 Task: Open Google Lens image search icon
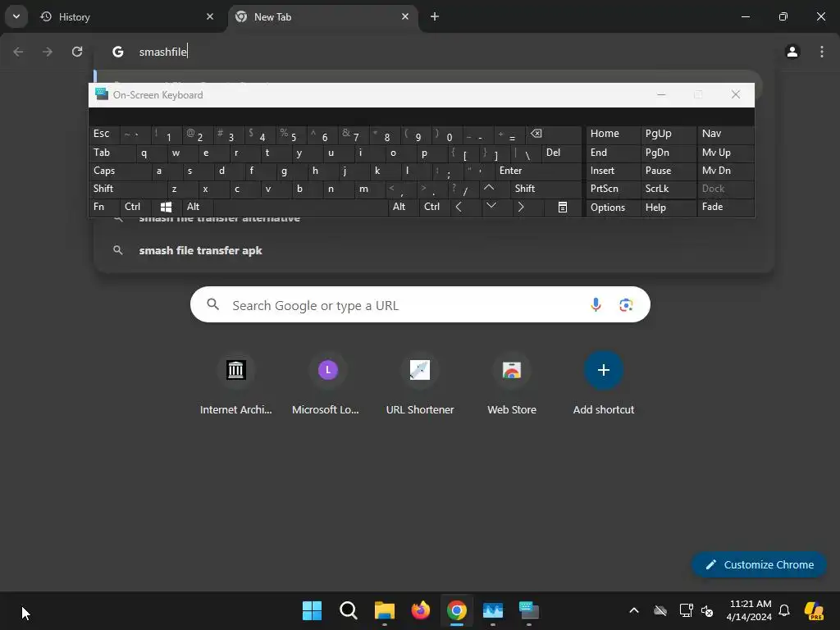626,305
